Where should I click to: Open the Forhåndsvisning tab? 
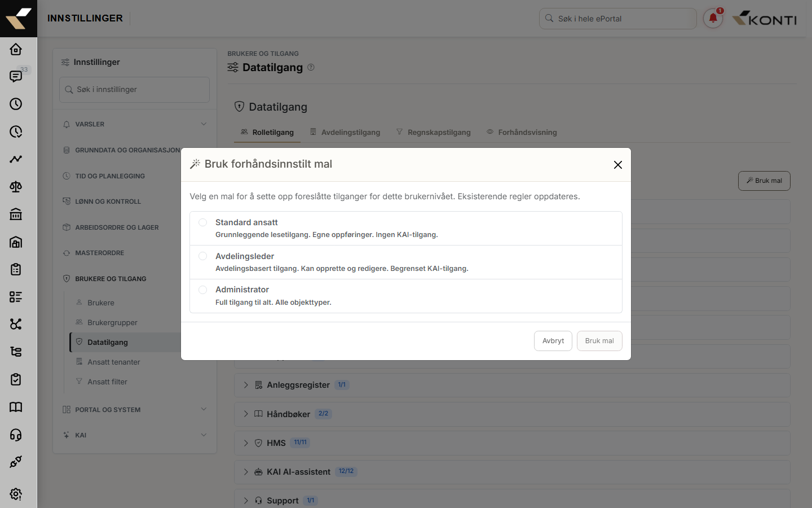(x=522, y=132)
